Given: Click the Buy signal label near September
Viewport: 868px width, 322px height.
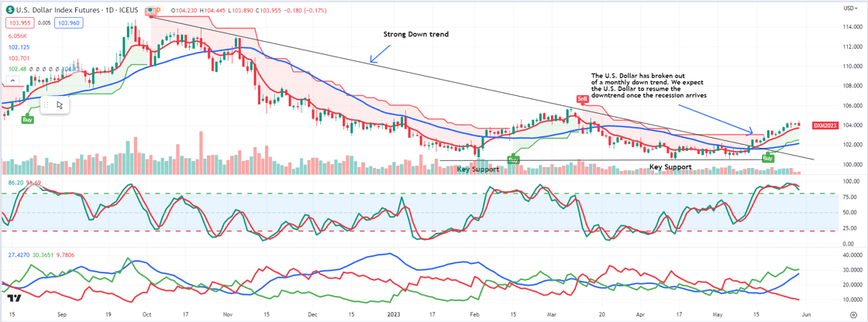Looking at the screenshot, I should [26, 119].
